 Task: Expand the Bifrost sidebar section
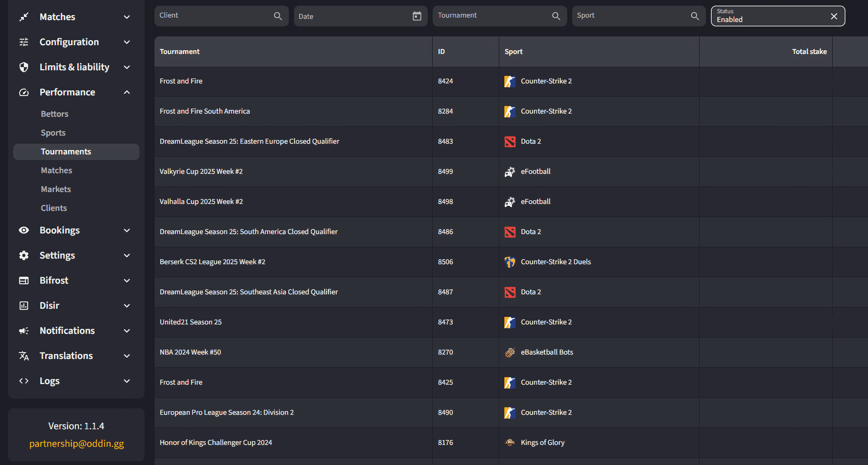pyautogui.click(x=127, y=281)
